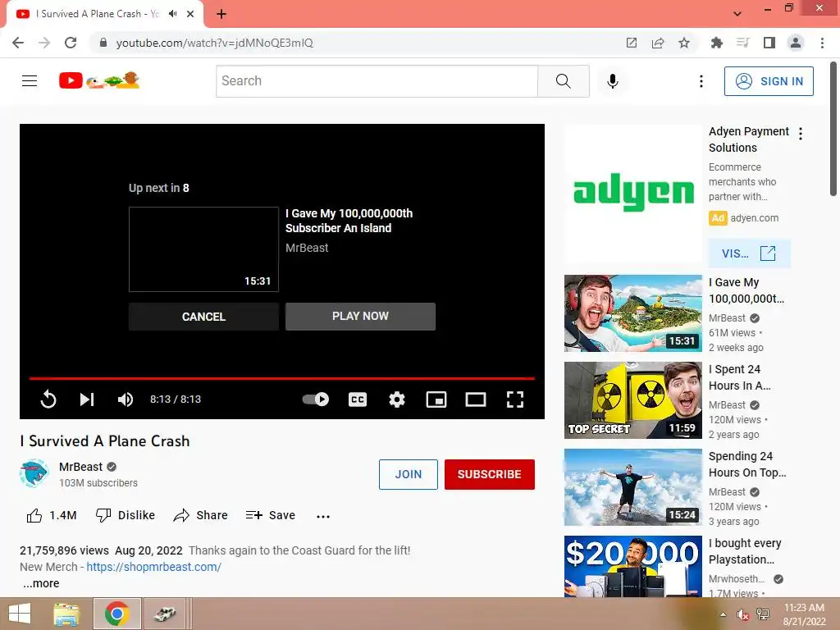Switch to theater mode
Viewport: 840px width, 630px height.
coord(476,399)
